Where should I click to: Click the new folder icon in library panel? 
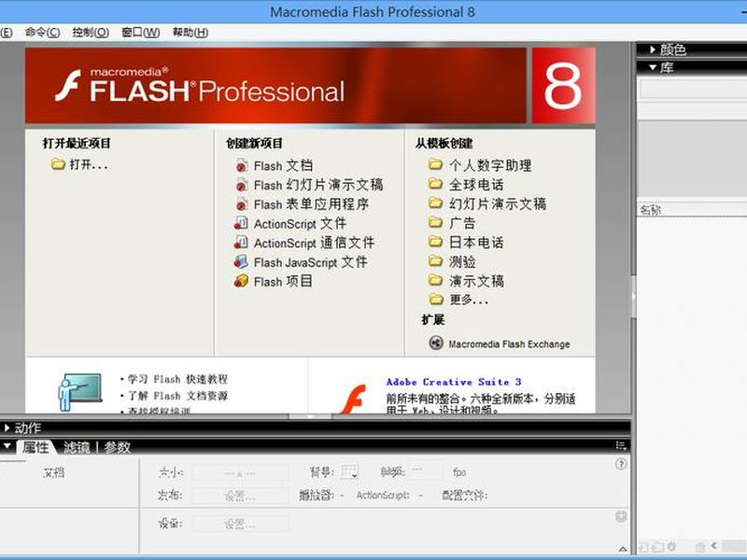click(x=657, y=547)
